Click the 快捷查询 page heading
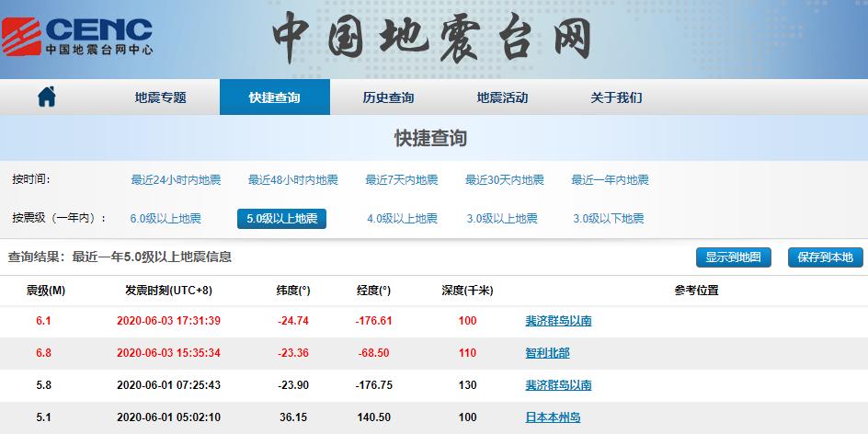 (430, 139)
